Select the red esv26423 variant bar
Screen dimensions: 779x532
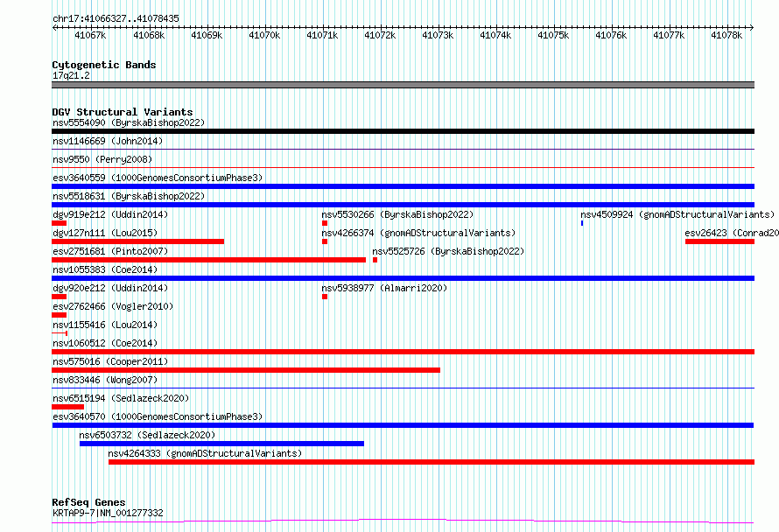point(719,241)
